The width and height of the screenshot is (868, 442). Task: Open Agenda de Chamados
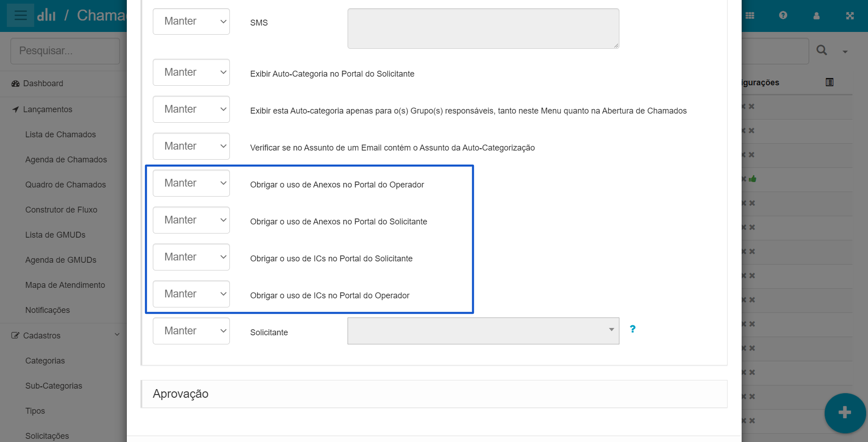(x=66, y=160)
